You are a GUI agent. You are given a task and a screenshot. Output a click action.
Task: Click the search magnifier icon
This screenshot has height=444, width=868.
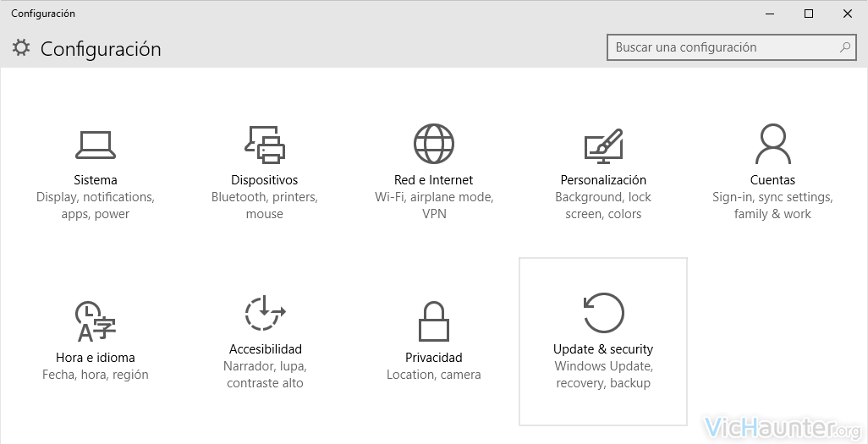point(845,47)
